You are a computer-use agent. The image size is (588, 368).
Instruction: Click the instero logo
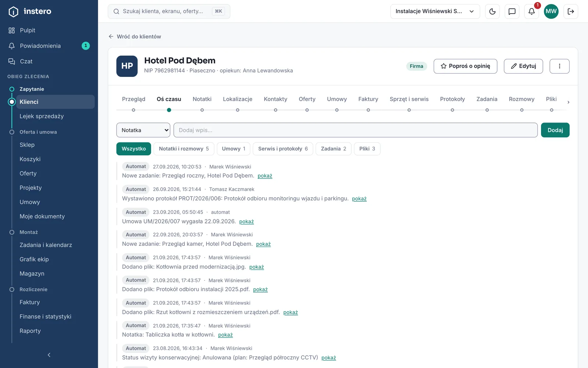pos(30,11)
